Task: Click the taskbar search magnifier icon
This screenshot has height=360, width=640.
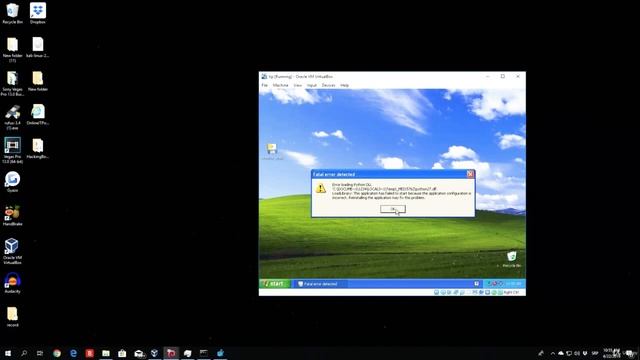Action: coord(24,353)
